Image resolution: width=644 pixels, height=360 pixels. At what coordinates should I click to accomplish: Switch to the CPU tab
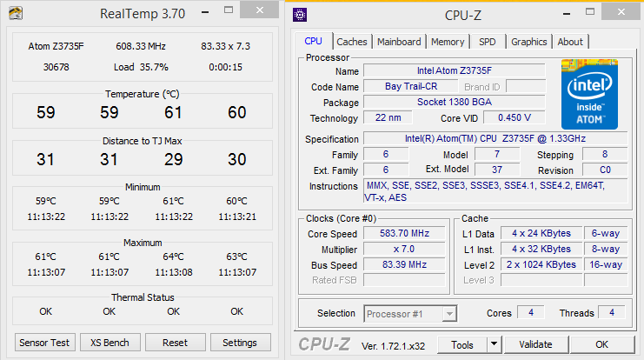click(x=314, y=42)
